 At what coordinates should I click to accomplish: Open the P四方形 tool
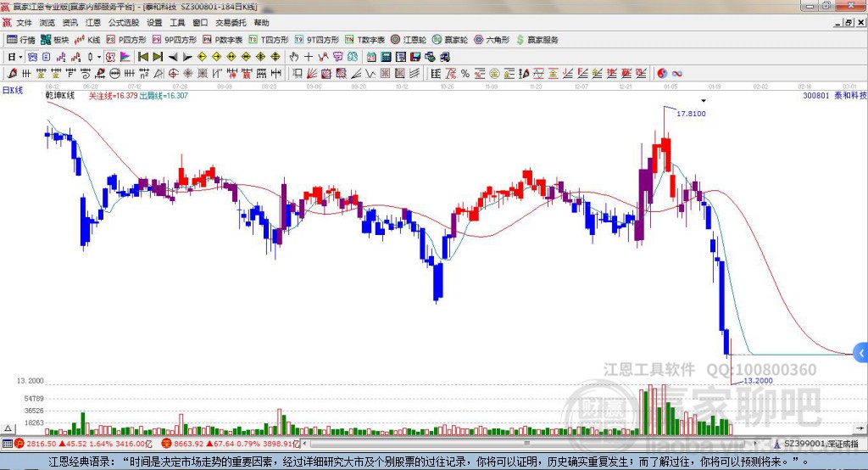point(126,40)
